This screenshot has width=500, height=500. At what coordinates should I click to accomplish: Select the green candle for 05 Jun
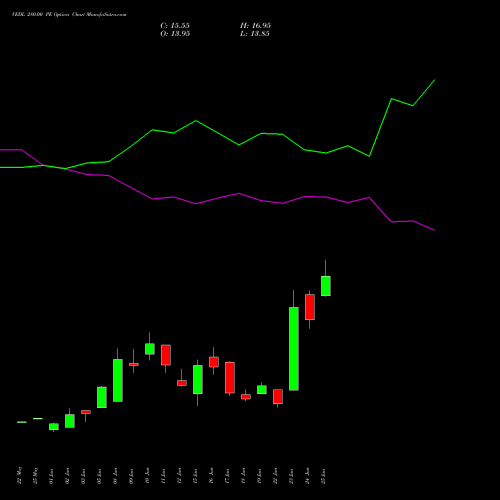pos(102,397)
